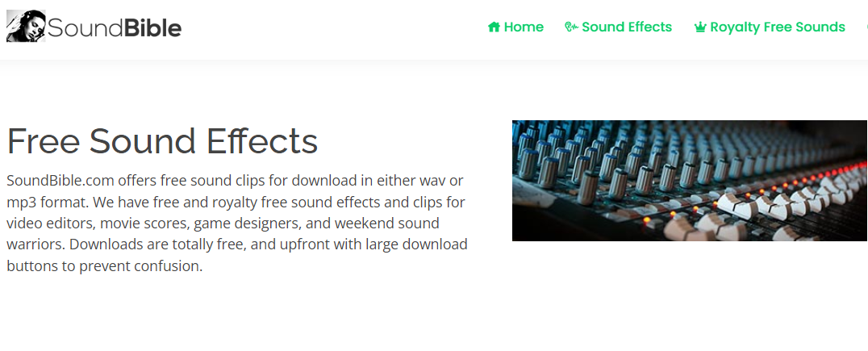Click the 'Free Sound Effects' heading
Viewport: 868px width, 351px height.
coord(162,141)
